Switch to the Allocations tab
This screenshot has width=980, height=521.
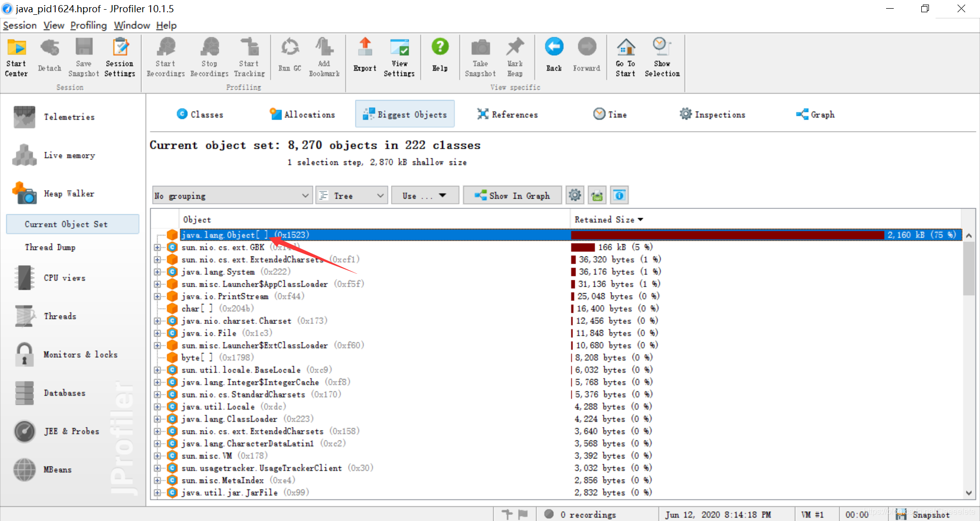[x=302, y=114]
